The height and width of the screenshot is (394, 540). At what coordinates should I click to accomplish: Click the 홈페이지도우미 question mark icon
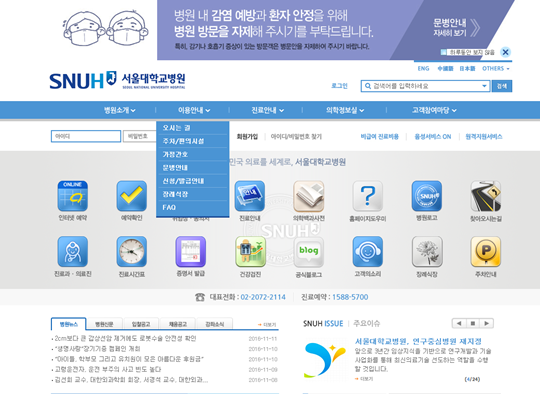[367, 196]
